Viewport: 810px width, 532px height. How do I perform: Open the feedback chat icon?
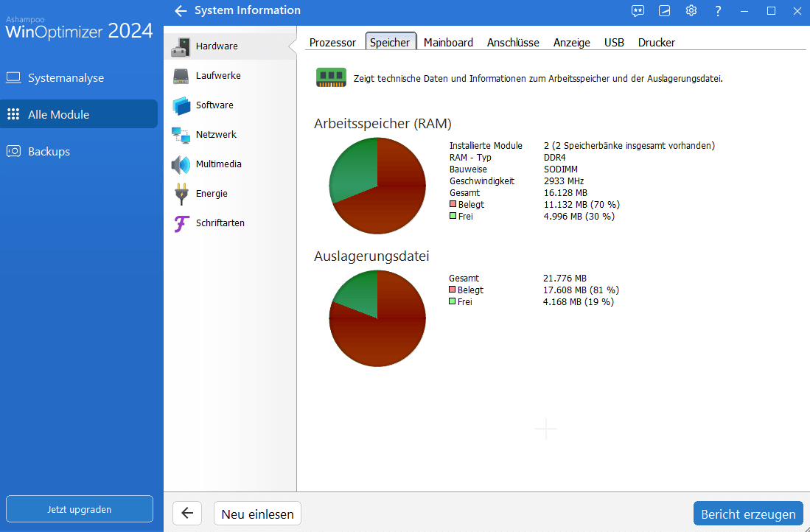pos(638,11)
